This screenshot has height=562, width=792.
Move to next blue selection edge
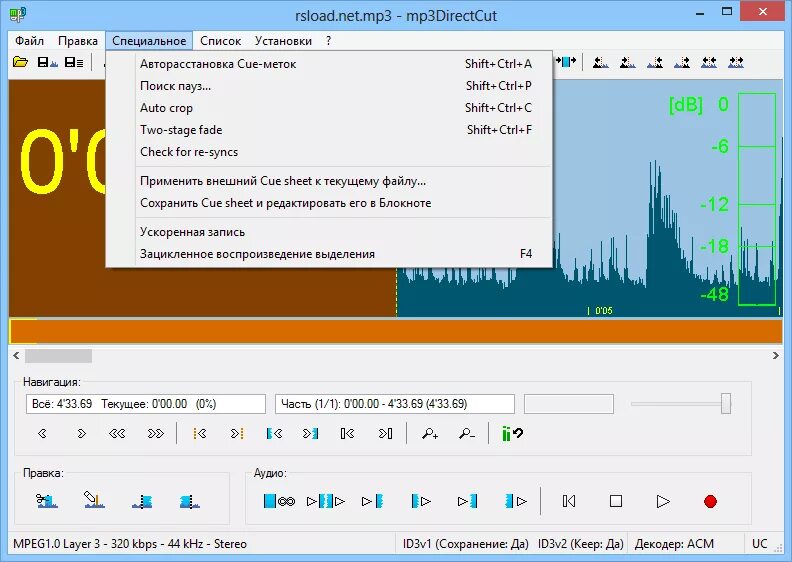coord(310,433)
